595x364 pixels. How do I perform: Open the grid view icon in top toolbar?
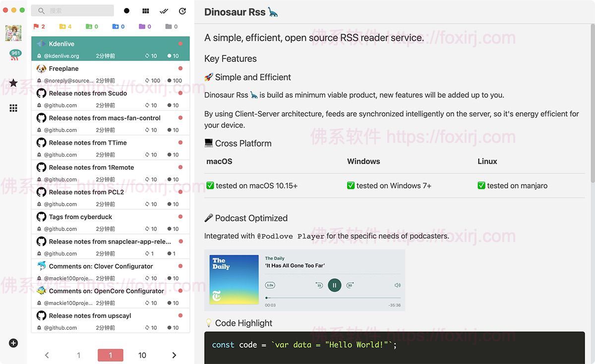pos(145,11)
